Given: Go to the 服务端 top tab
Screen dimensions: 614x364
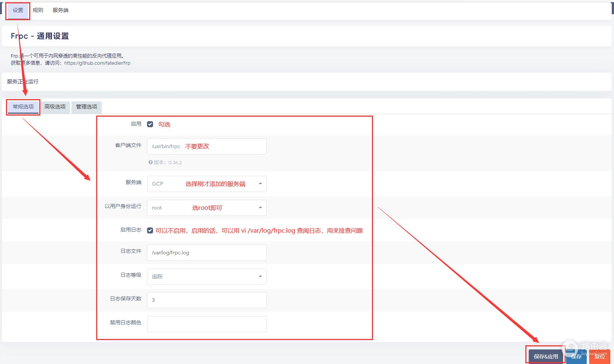Looking at the screenshot, I should coord(60,10).
